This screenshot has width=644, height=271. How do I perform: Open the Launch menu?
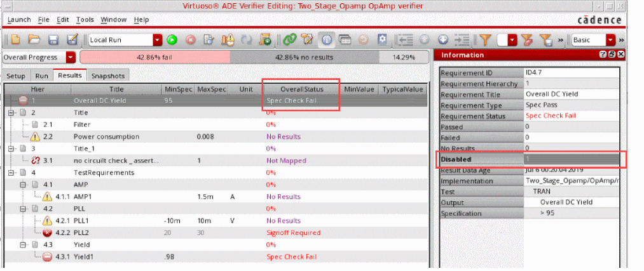click(19, 20)
